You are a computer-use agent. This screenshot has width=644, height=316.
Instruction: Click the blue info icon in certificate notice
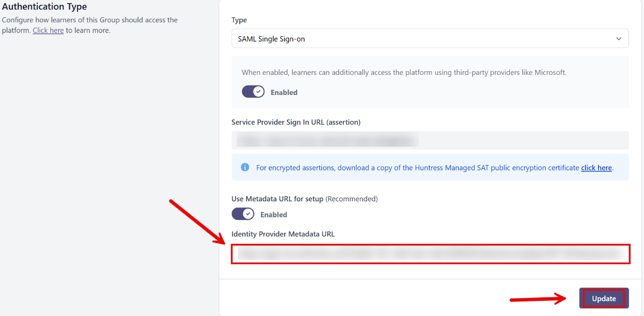[245, 167]
